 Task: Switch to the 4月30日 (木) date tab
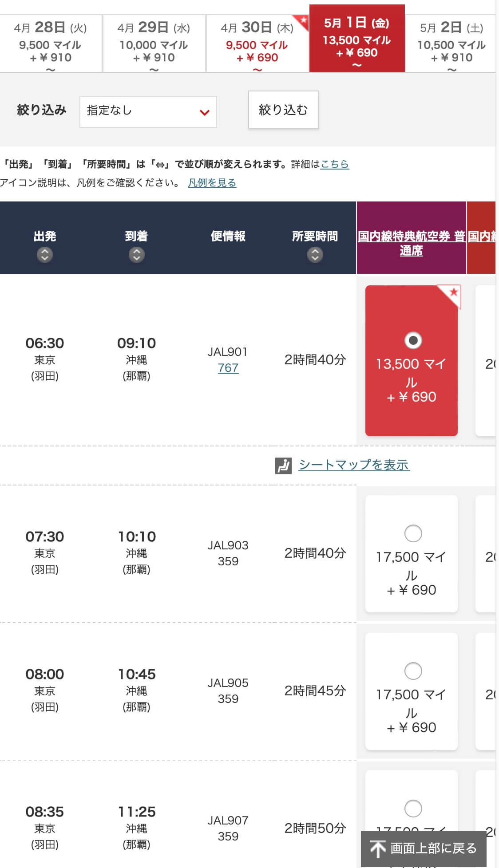[257, 43]
